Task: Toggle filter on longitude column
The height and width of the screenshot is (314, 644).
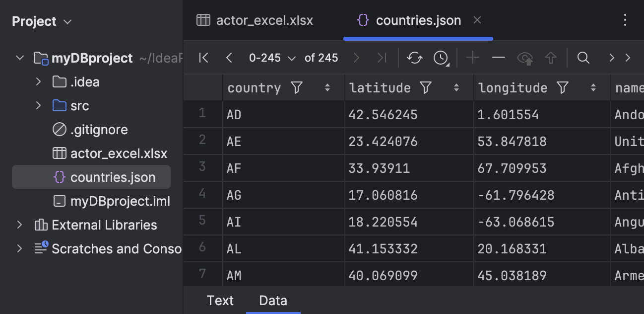Action: point(562,87)
